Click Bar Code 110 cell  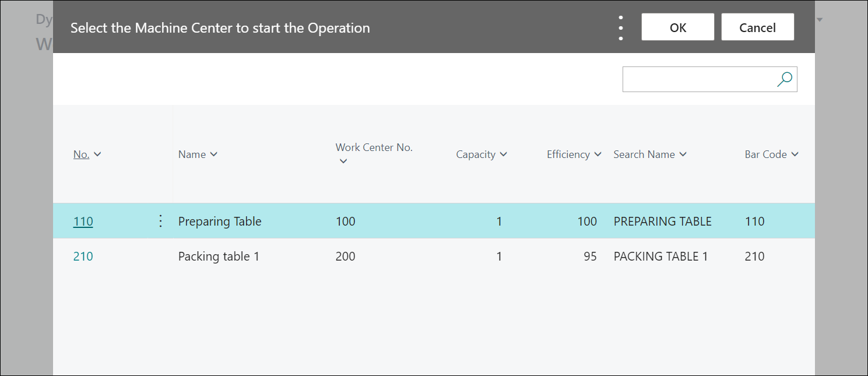754,222
